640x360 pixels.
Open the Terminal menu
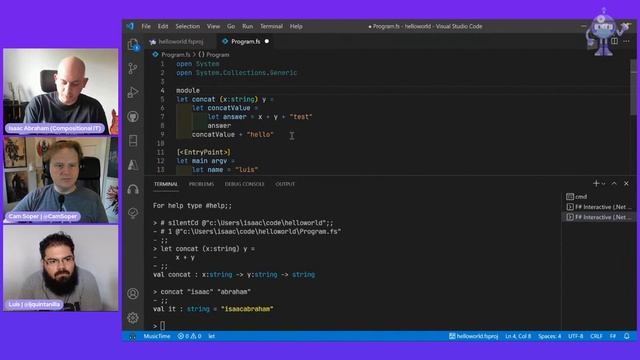click(271, 26)
